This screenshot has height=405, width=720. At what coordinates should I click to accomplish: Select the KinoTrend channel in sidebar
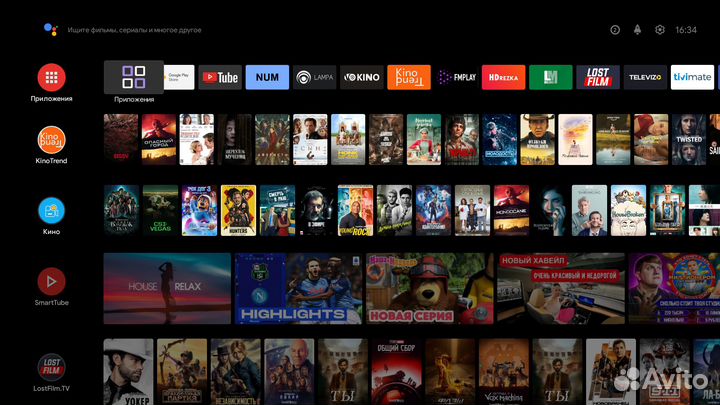point(51,139)
